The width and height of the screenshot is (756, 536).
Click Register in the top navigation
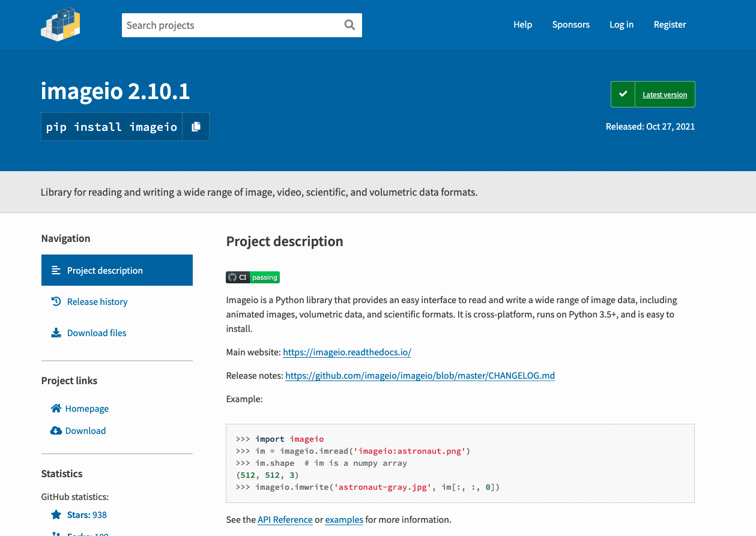click(x=670, y=25)
